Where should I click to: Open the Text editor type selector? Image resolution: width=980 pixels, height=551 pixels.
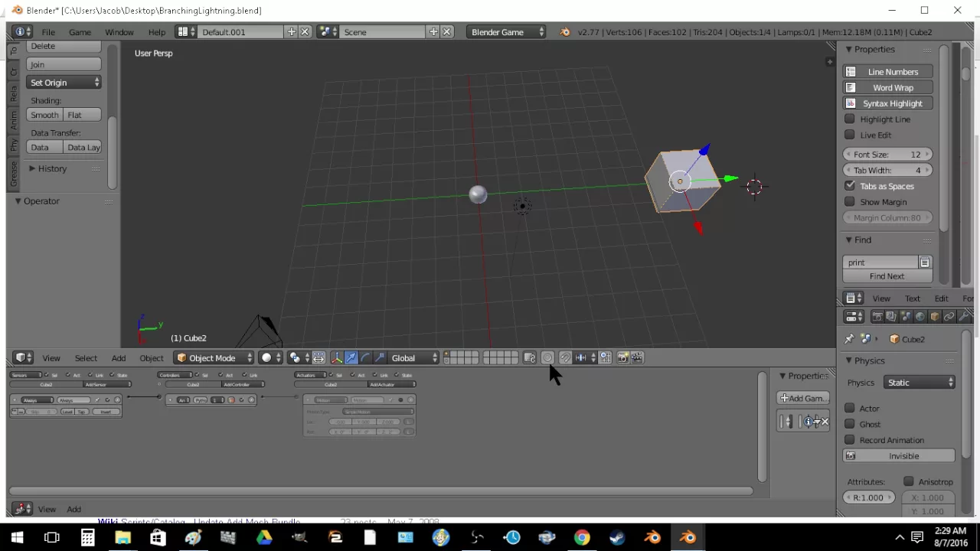854,298
